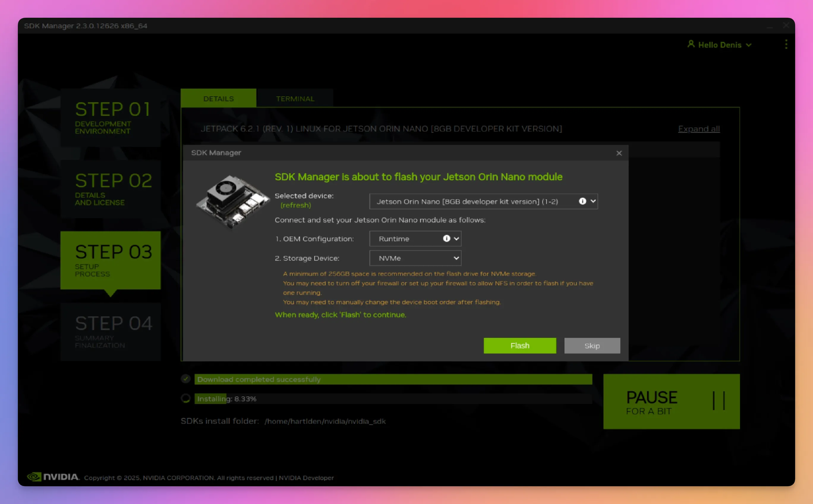Open the NVIDIA Developer footer link

pyautogui.click(x=306, y=478)
